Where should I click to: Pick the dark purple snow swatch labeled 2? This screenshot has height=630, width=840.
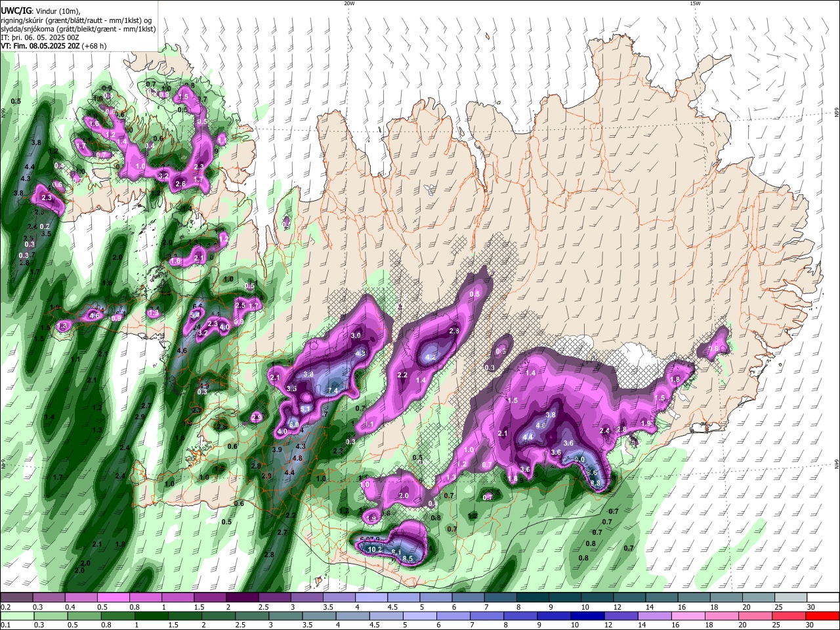click(242, 598)
